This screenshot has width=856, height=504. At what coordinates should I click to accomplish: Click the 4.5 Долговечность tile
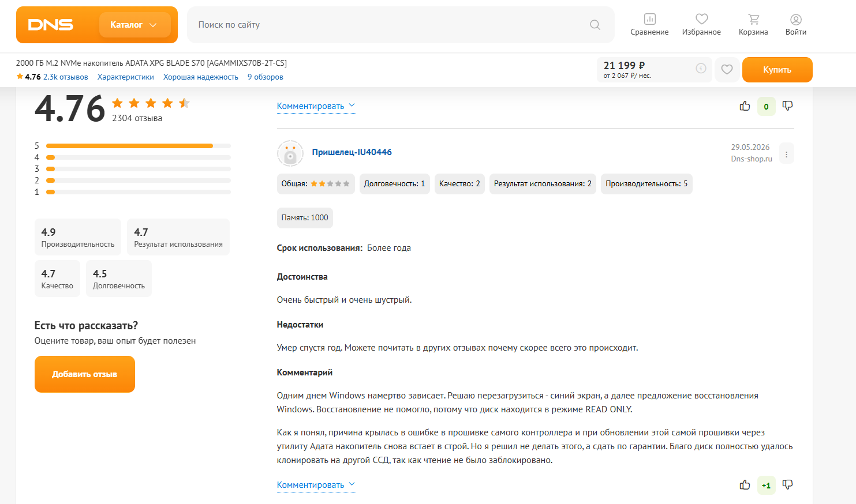[119, 279]
